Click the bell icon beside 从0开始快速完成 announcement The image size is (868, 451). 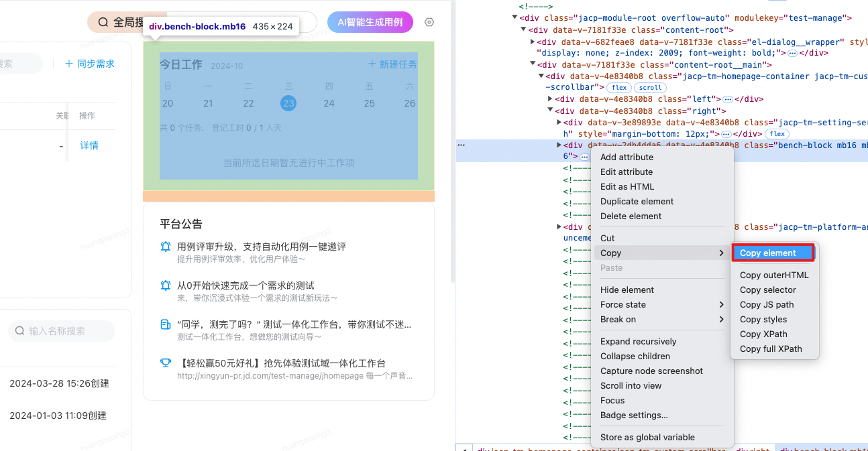[166, 285]
